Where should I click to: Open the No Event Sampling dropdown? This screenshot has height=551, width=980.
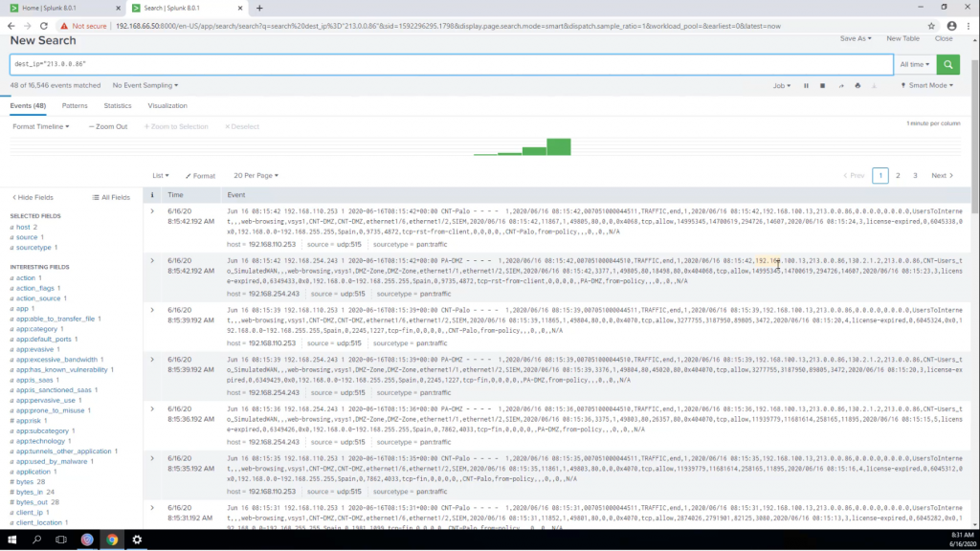tap(145, 85)
